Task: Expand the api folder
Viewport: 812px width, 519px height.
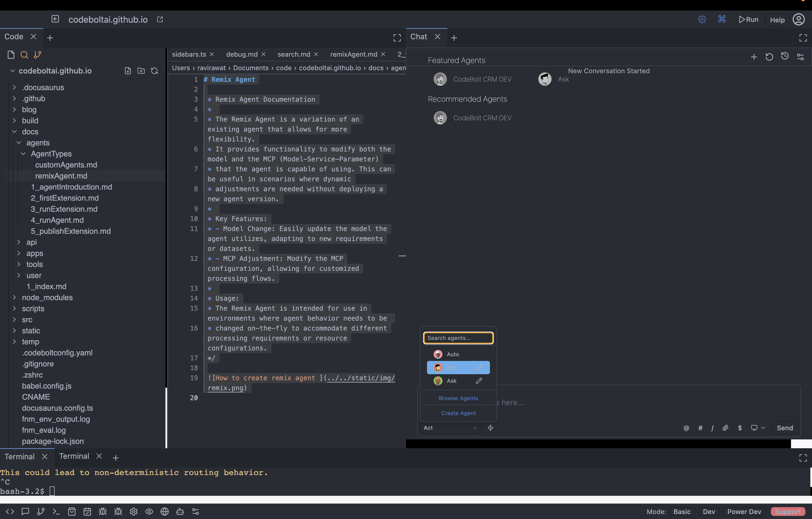Action: [19, 242]
